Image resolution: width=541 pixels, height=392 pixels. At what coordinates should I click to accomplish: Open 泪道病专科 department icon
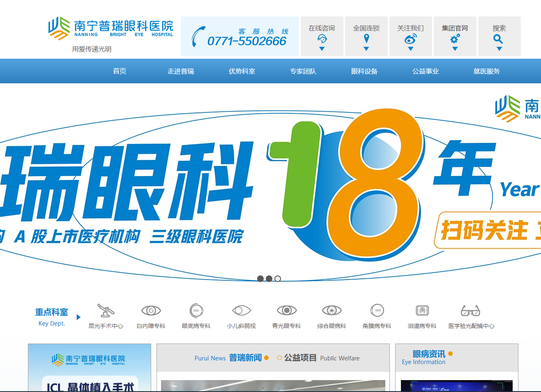click(x=422, y=311)
